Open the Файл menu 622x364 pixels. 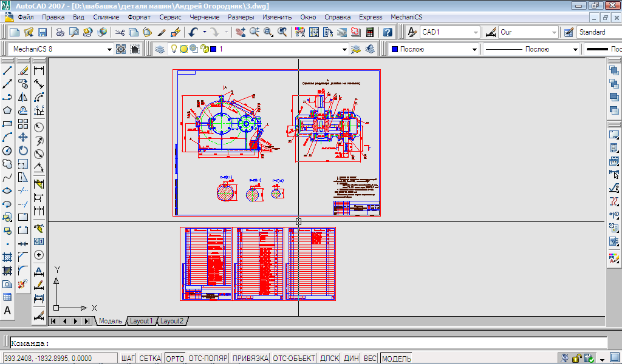point(26,17)
